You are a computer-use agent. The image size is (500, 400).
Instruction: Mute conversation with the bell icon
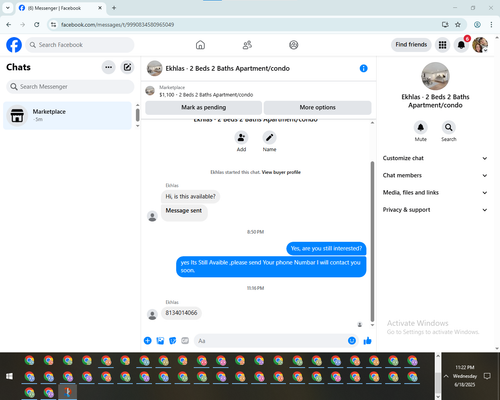[421, 127]
